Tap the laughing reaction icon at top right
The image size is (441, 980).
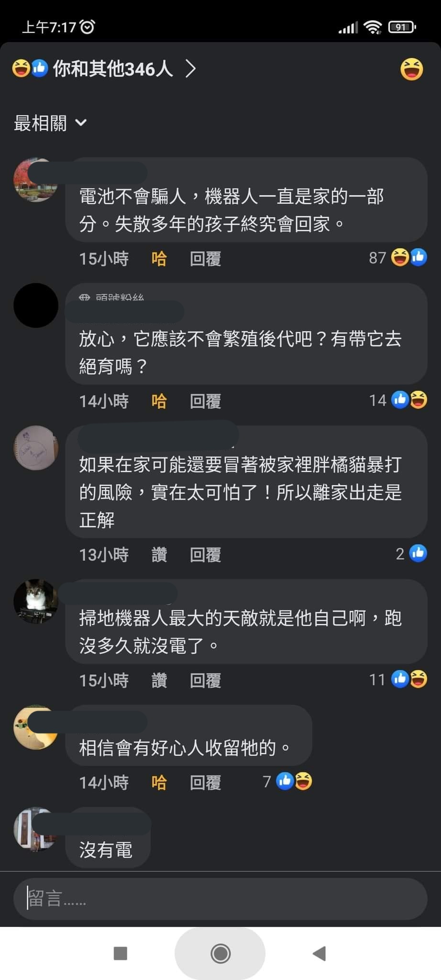pyautogui.click(x=411, y=69)
